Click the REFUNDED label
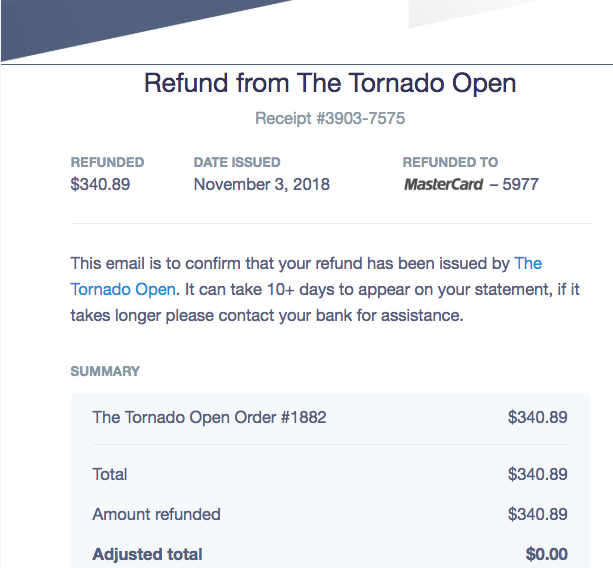 click(x=107, y=162)
